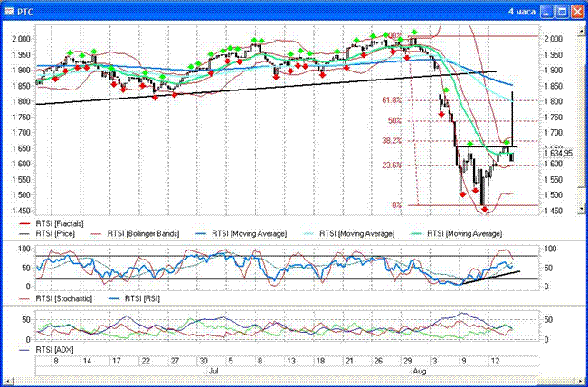Select the RTSI [RSI] legend entry

(x=134, y=299)
